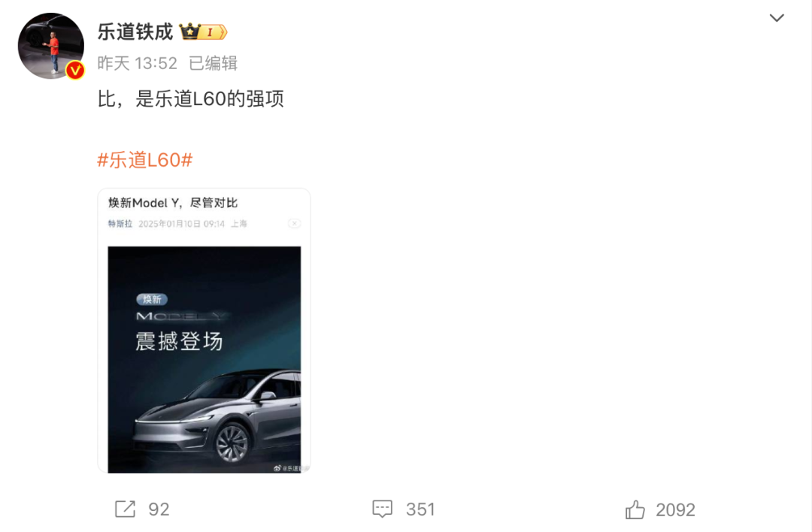
Task: Click the 乐道铁成 username
Action: point(135,32)
